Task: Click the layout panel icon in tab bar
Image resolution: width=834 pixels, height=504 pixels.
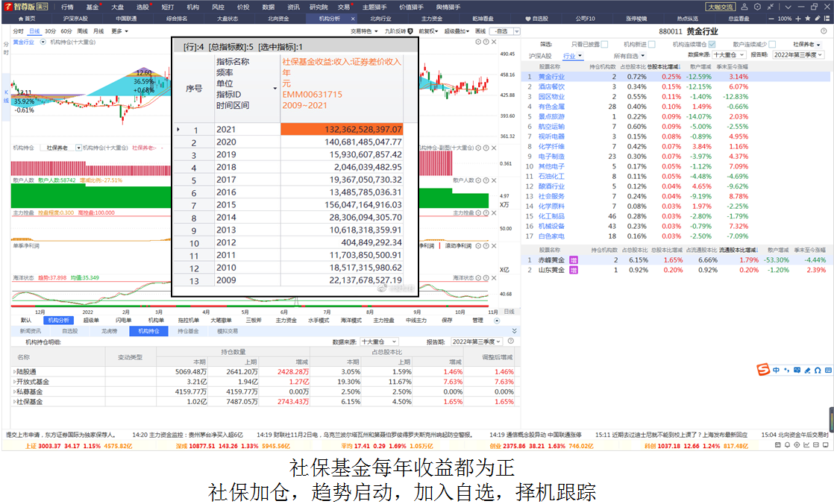Action: coord(827,19)
